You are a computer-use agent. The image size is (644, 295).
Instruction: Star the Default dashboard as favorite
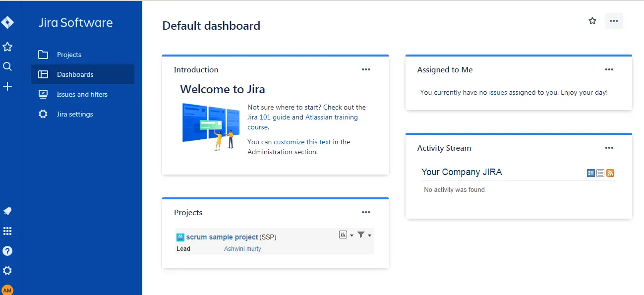coord(592,21)
